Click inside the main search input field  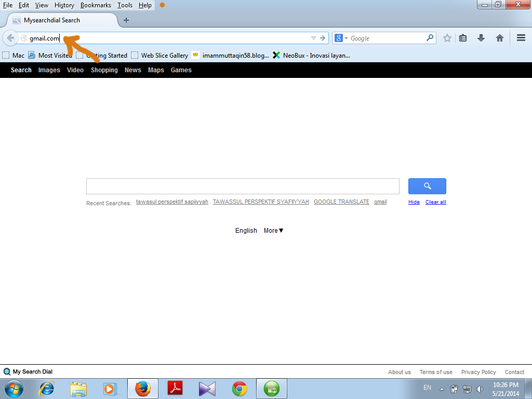click(x=243, y=186)
